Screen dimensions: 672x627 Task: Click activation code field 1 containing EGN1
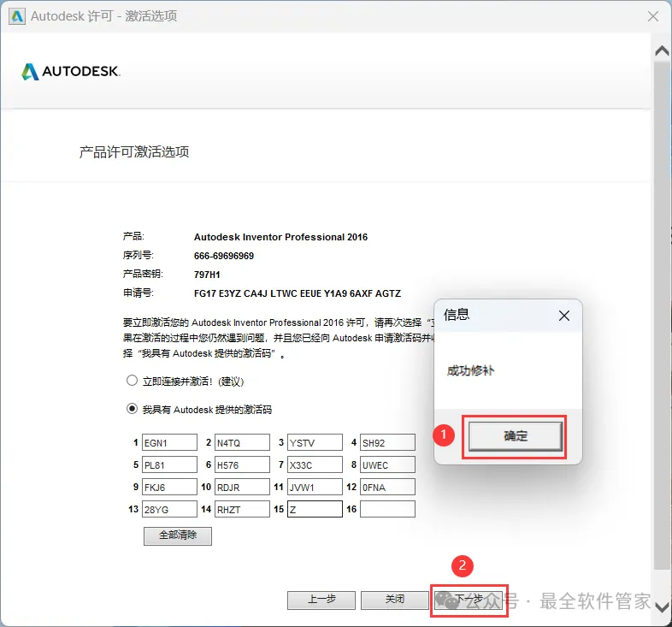coord(170,442)
